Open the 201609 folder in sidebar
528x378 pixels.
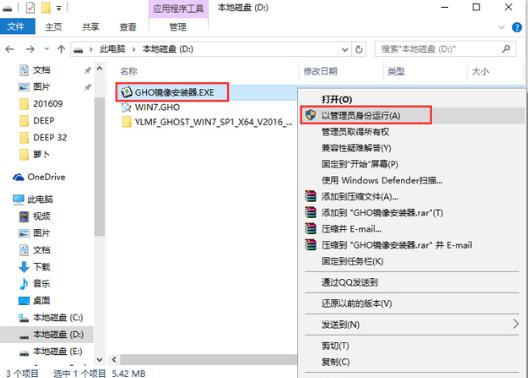click(41, 103)
